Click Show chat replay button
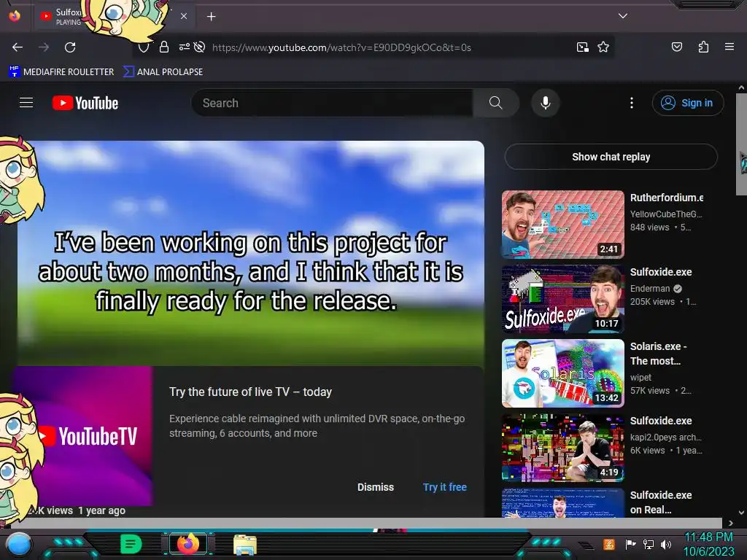Screen dimensions: 747x560 [x=611, y=157]
